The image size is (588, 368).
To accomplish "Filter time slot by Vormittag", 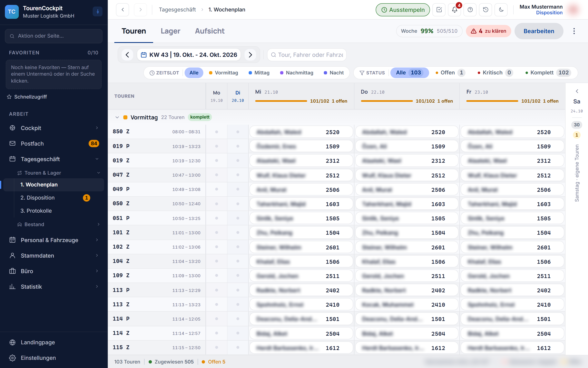I will pyautogui.click(x=224, y=73).
